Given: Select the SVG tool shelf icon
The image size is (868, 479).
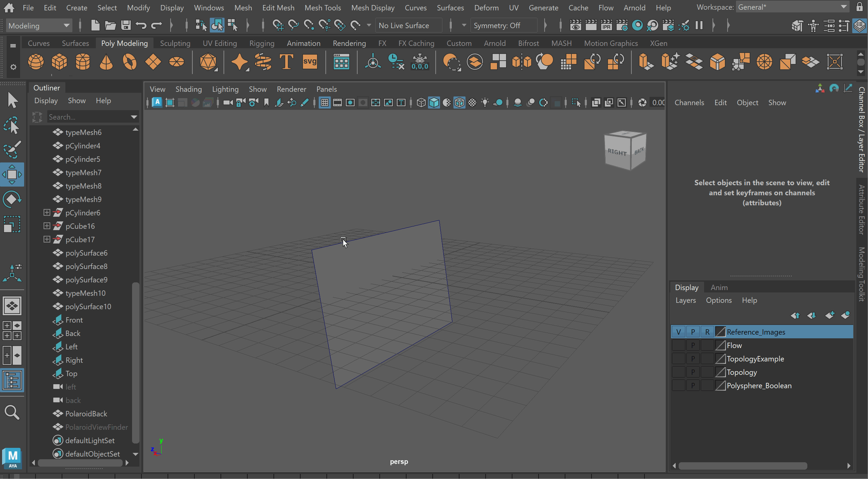Looking at the screenshot, I should pos(309,62).
